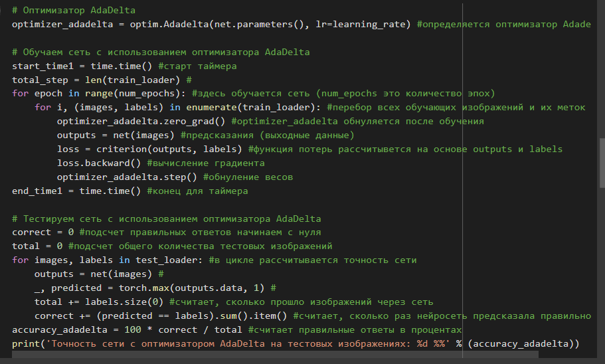Click 'torch.max(outputs.data, 1)' expression
Viewport: 605px width, 364px height.
(192, 288)
